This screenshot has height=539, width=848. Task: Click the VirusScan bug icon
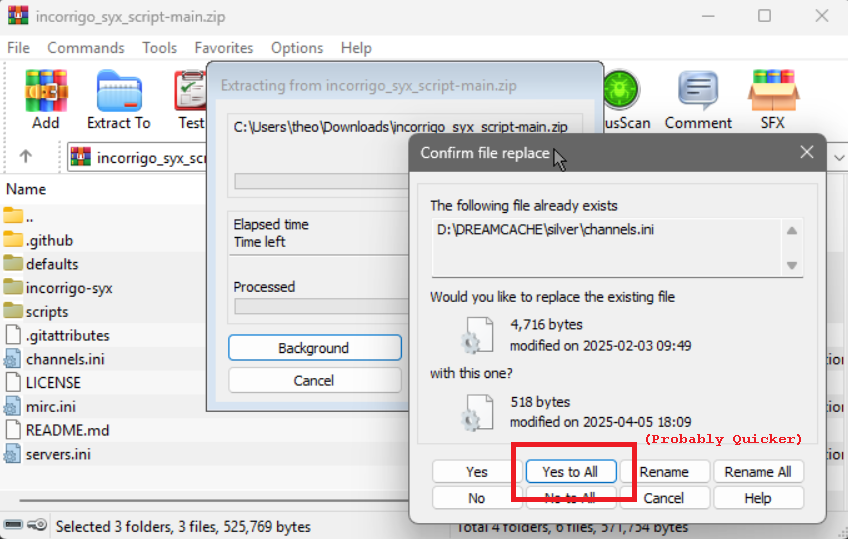click(621, 90)
